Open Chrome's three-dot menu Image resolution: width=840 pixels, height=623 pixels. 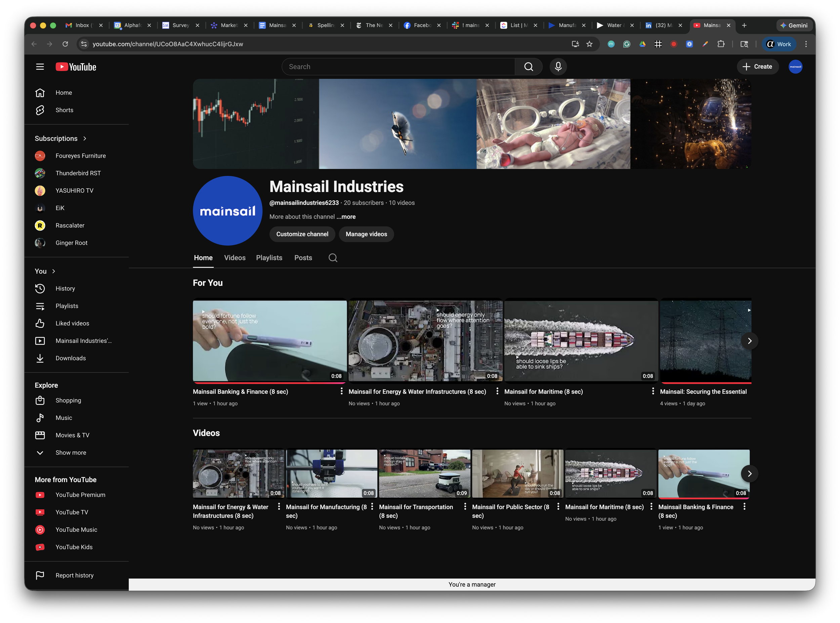[x=806, y=44]
